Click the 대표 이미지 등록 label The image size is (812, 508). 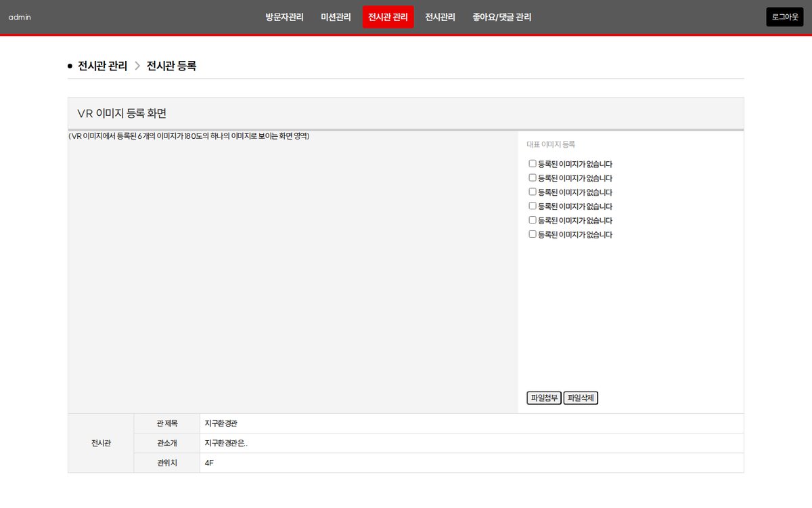pos(551,144)
